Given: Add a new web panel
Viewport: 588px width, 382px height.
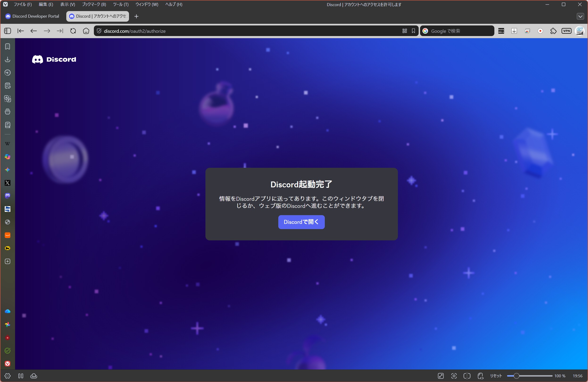Looking at the screenshot, I should 8,261.
